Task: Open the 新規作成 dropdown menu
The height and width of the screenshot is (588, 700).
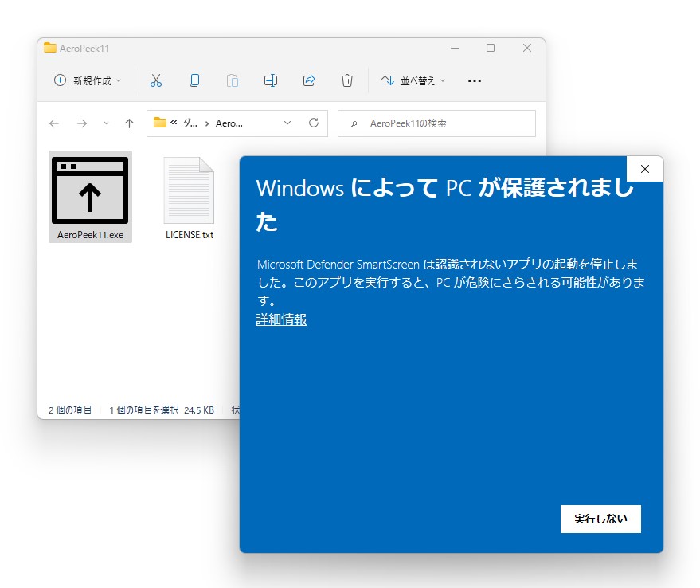Action: coord(86,80)
